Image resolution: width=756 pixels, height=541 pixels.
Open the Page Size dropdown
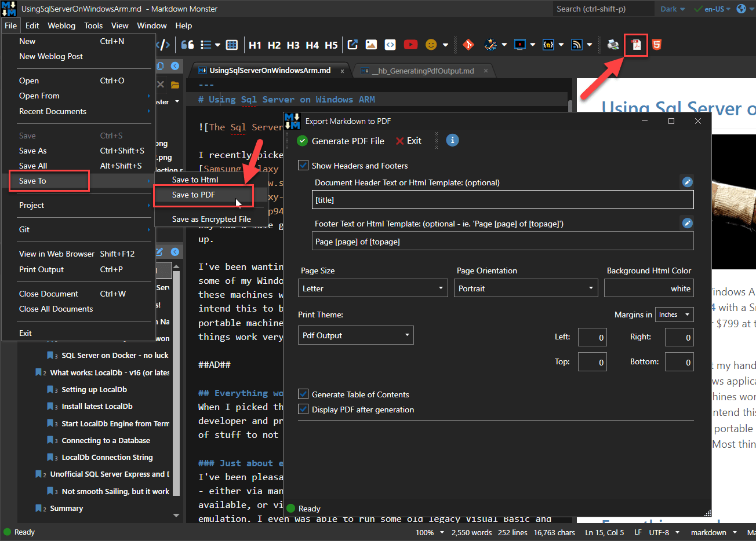(373, 288)
